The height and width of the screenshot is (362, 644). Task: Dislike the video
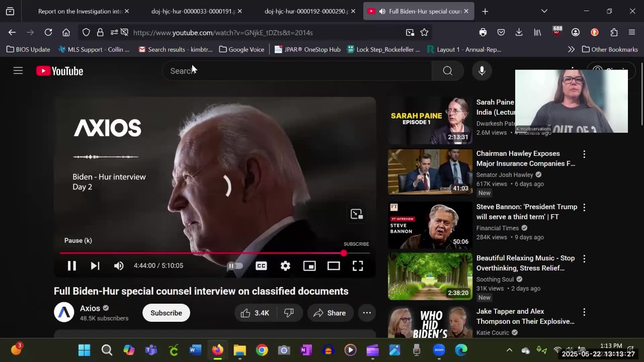click(x=289, y=313)
